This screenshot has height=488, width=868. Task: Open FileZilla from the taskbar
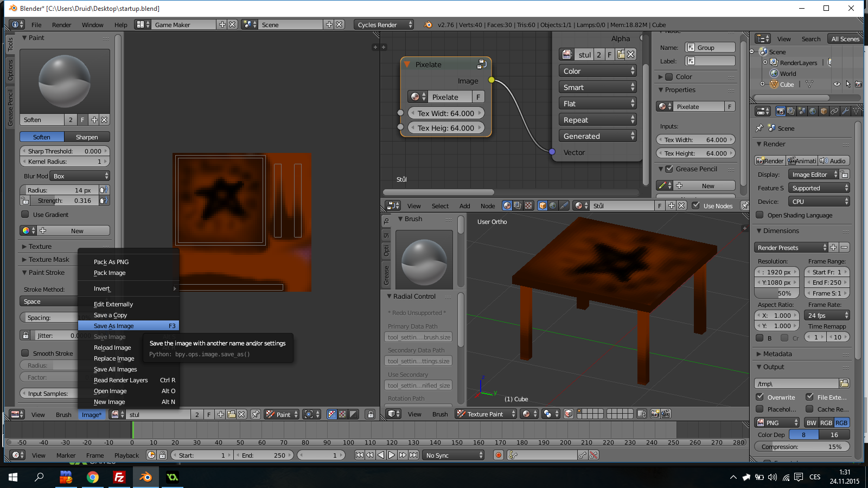coord(118,478)
